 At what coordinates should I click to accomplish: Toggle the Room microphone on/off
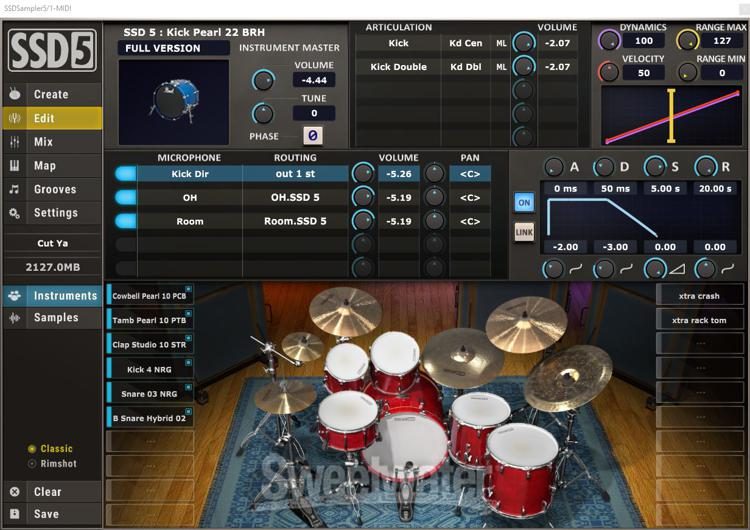point(126,221)
